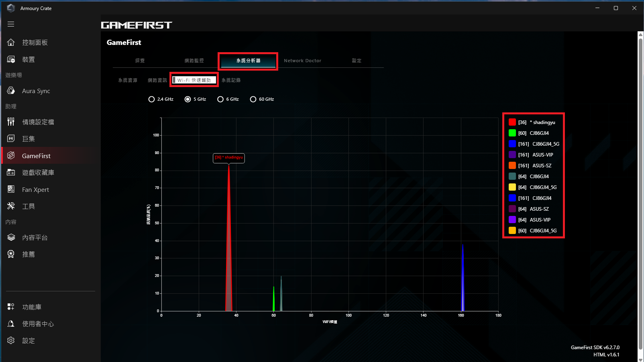644x362 pixels.
Task: Click the 內容平台 sidebar label
Action: point(35,237)
